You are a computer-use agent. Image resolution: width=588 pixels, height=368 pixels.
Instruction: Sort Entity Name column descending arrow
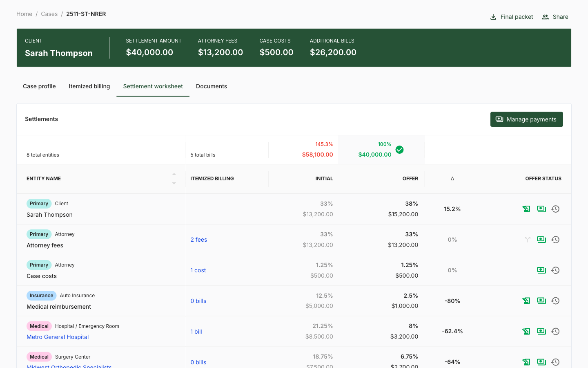(174, 184)
